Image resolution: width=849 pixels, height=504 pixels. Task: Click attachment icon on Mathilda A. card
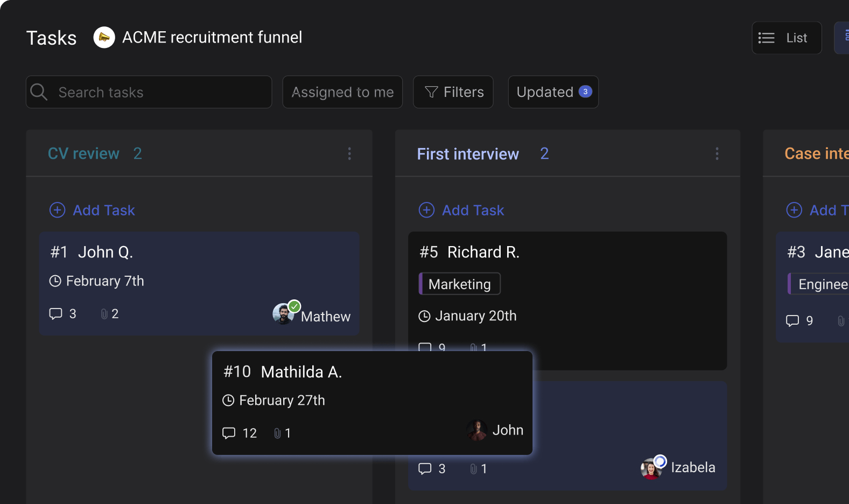[x=277, y=433]
